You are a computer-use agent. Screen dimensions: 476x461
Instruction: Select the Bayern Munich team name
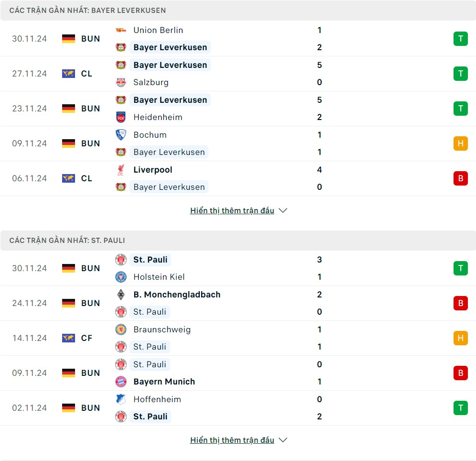[x=164, y=382]
